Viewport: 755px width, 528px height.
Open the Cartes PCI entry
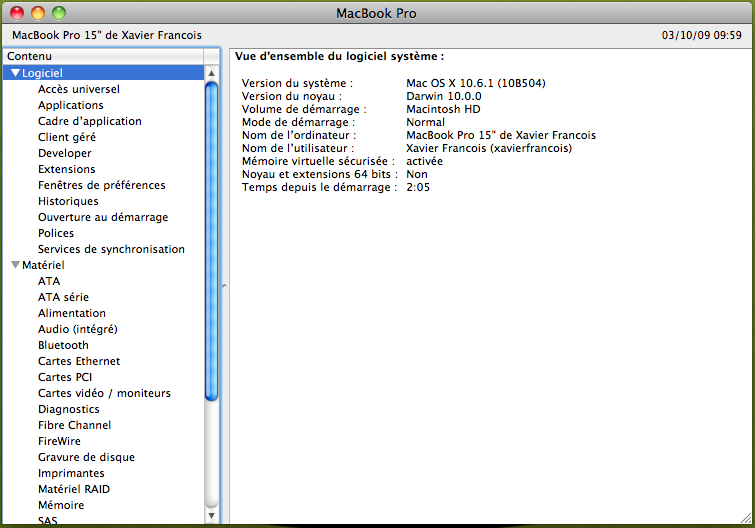tap(65, 377)
